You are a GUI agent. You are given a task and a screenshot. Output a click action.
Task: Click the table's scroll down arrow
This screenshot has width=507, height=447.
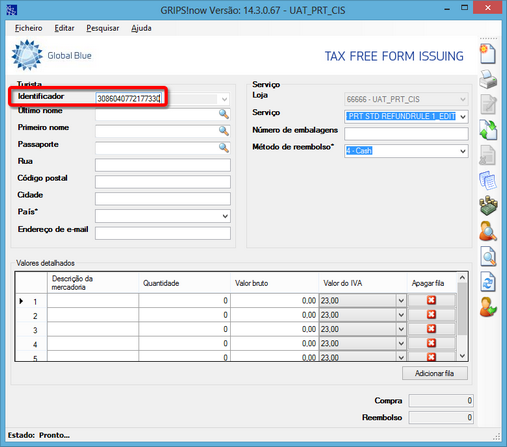(462, 356)
